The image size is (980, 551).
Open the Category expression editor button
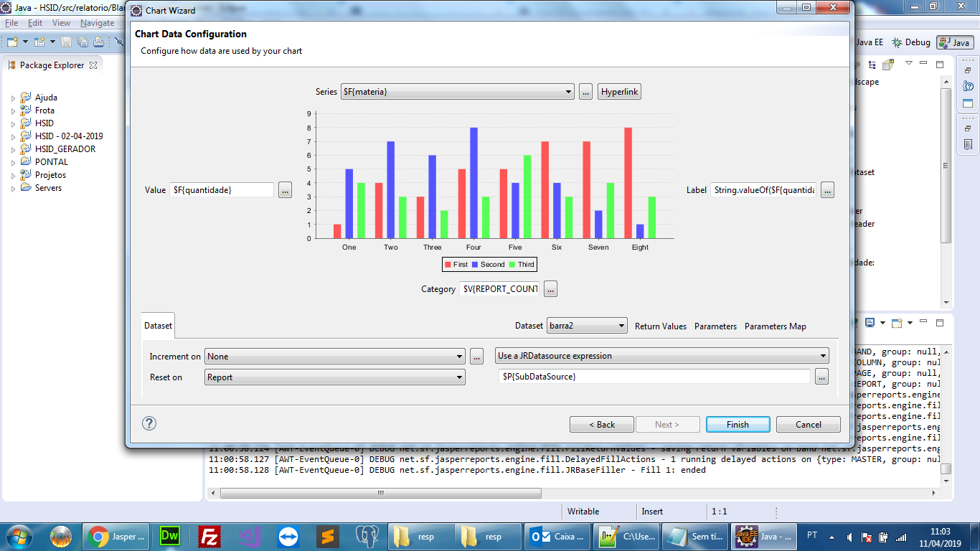click(x=550, y=289)
